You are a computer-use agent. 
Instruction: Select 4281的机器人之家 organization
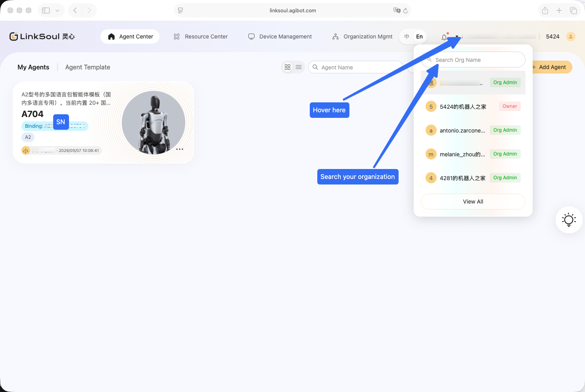(x=473, y=178)
